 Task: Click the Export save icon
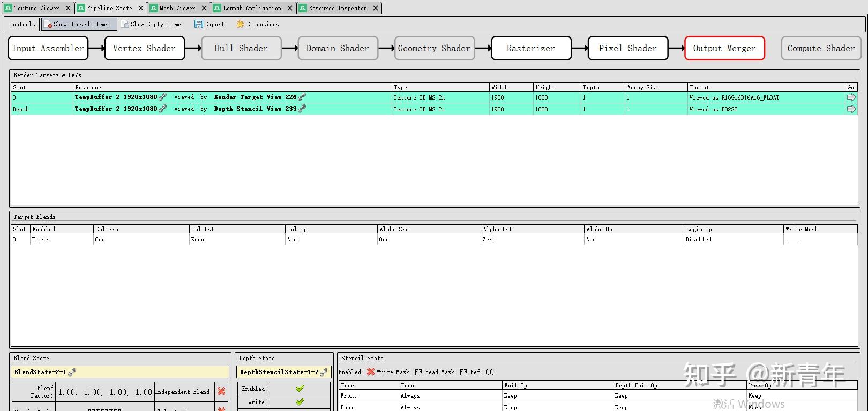[199, 24]
